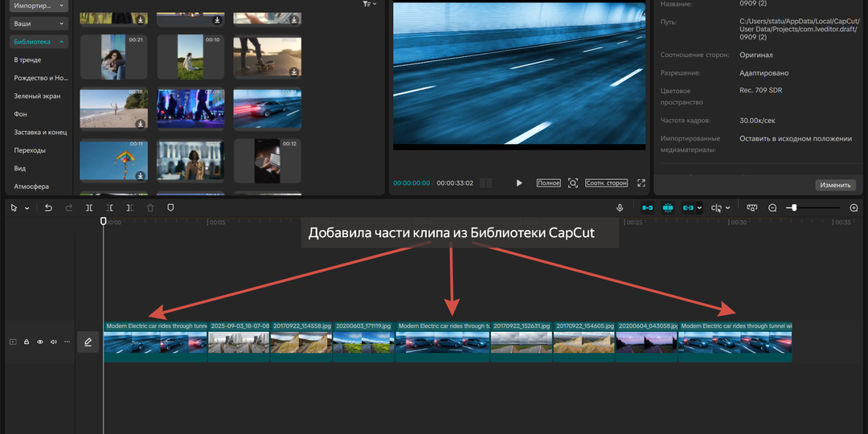Download the beach clip with its arrow icon

pyautogui.click(x=141, y=124)
